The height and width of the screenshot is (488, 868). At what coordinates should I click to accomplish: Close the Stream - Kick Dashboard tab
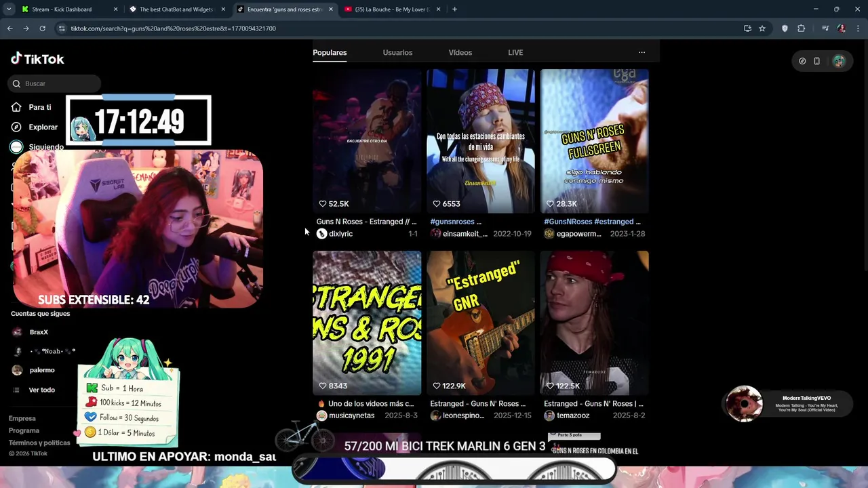tap(115, 9)
